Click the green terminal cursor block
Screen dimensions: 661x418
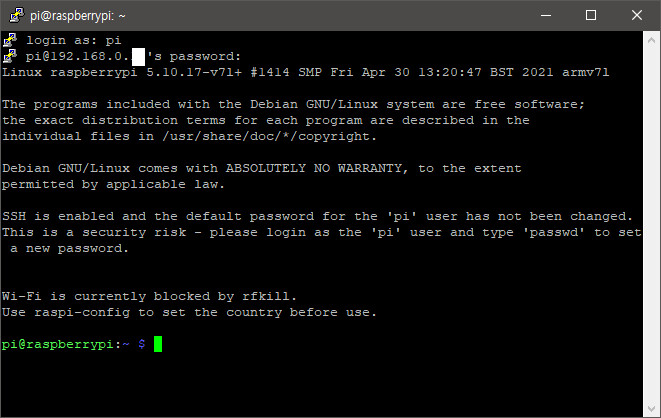(157, 344)
